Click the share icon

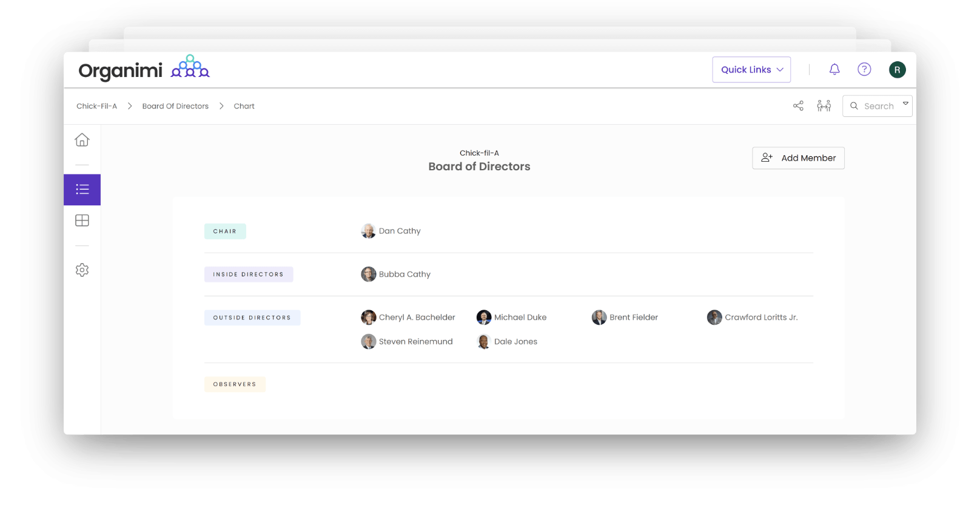point(798,106)
